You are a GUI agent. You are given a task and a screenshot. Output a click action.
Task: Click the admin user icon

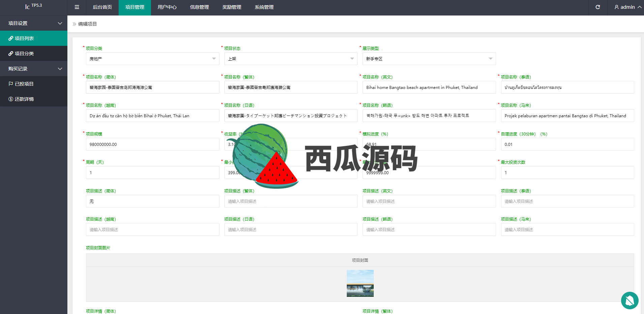click(x=617, y=7)
